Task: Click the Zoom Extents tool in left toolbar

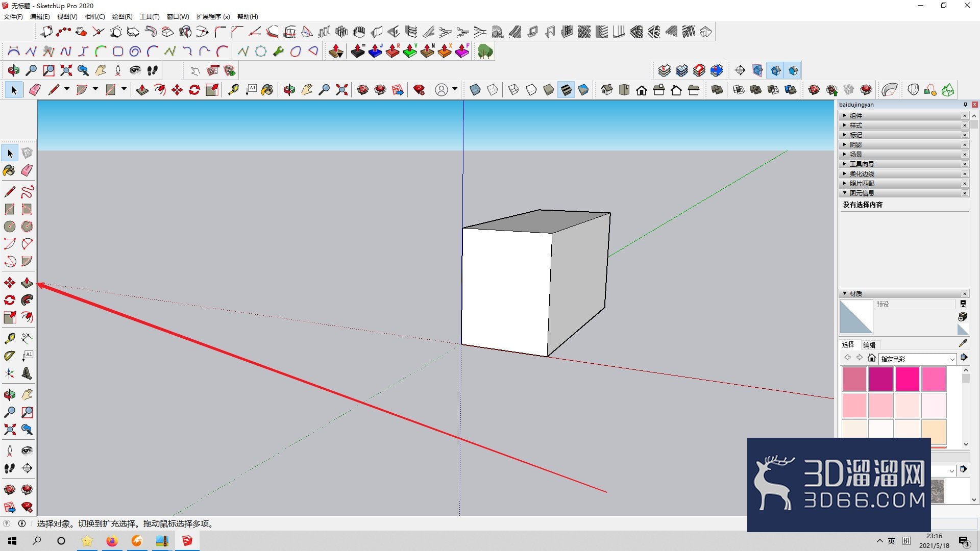Action: point(9,430)
